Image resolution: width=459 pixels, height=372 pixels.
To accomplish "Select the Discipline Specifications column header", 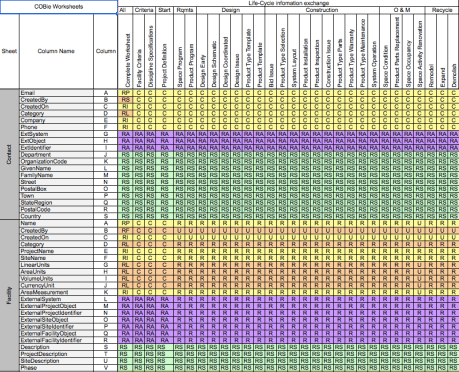I will click(x=150, y=51).
